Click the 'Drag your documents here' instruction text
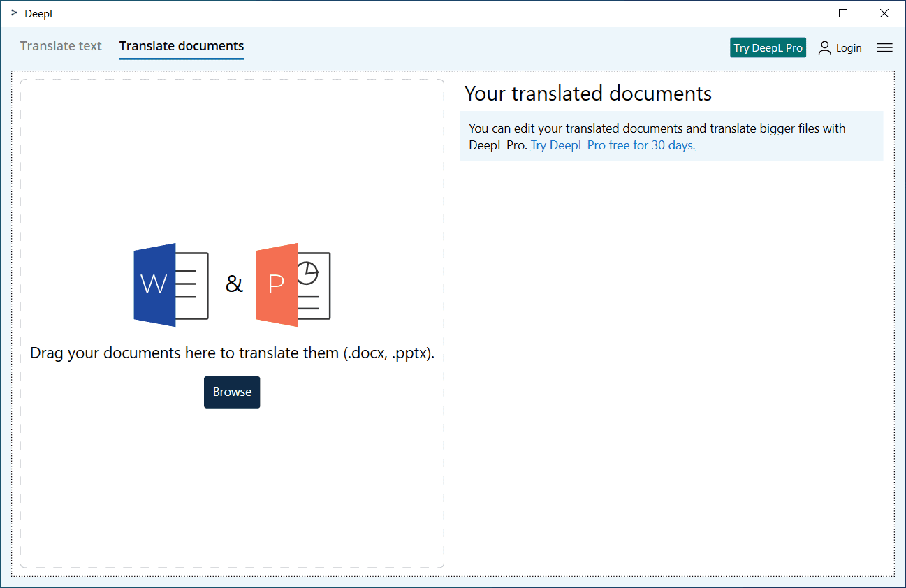Screen dimensions: 906x588 tap(232, 353)
